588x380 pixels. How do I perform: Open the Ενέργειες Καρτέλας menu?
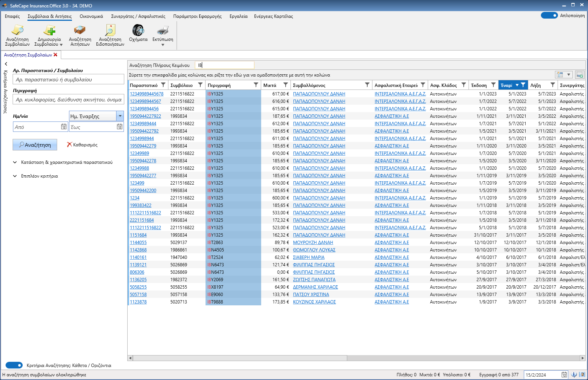pos(273,16)
